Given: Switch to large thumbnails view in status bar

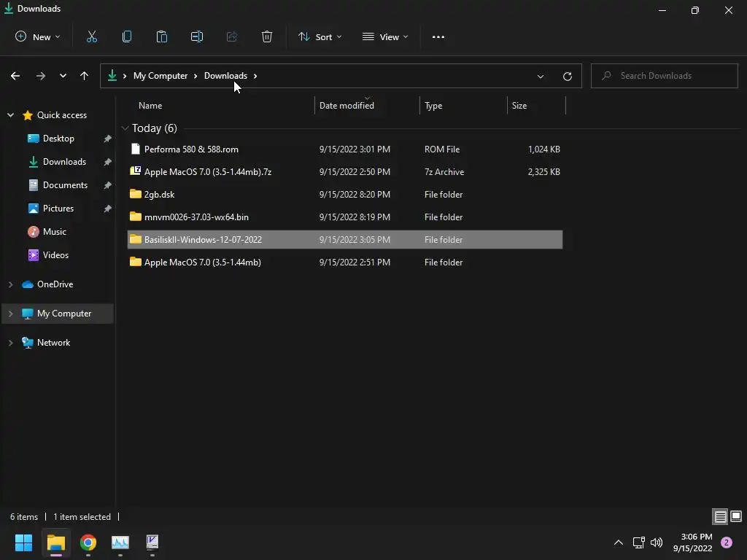Looking at the screenshot, I should click(x=736, y=516).
